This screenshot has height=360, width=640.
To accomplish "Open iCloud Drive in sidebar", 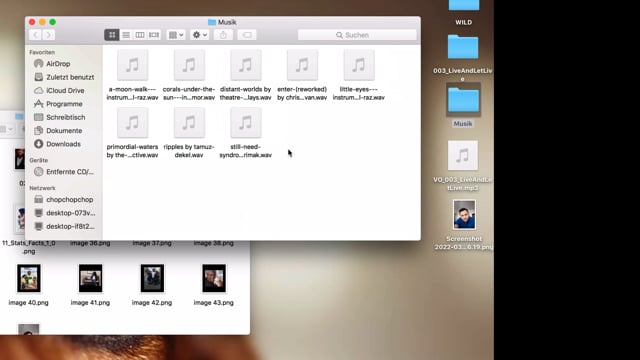I will click(59, 91).
